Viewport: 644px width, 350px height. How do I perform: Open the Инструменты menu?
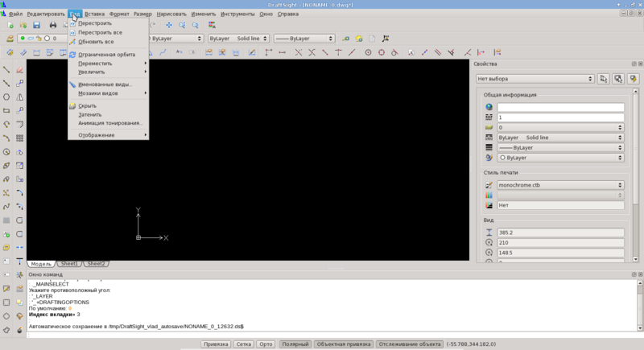click(237, 14)
